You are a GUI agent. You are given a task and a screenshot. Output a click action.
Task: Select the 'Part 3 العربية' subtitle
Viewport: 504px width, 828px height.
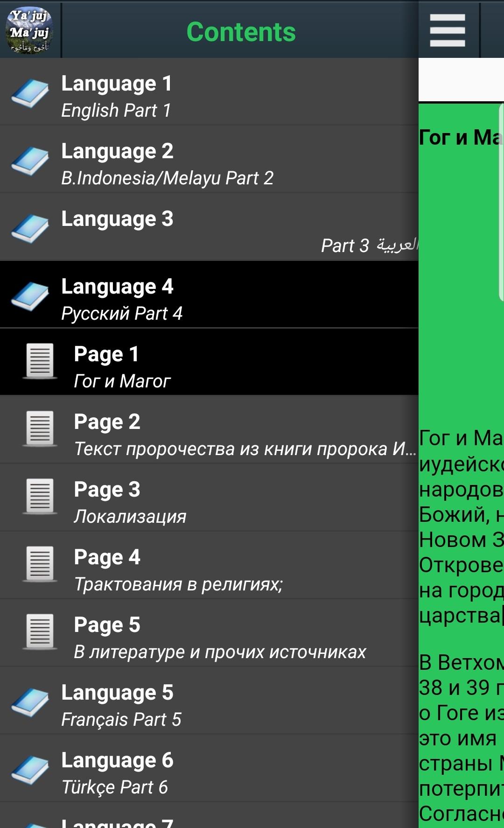(x=370, y=246)
